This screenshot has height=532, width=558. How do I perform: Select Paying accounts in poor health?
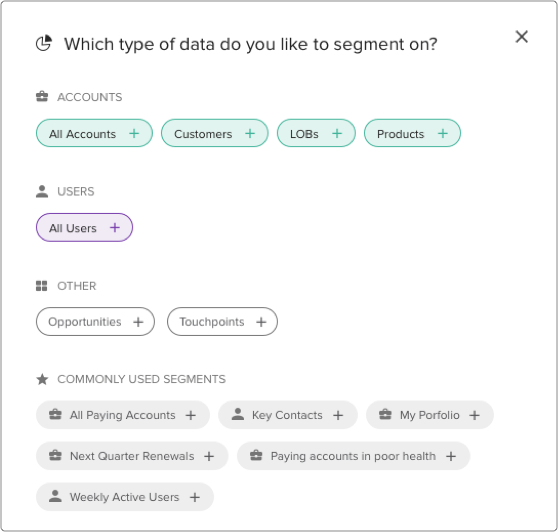coord(353,456)
